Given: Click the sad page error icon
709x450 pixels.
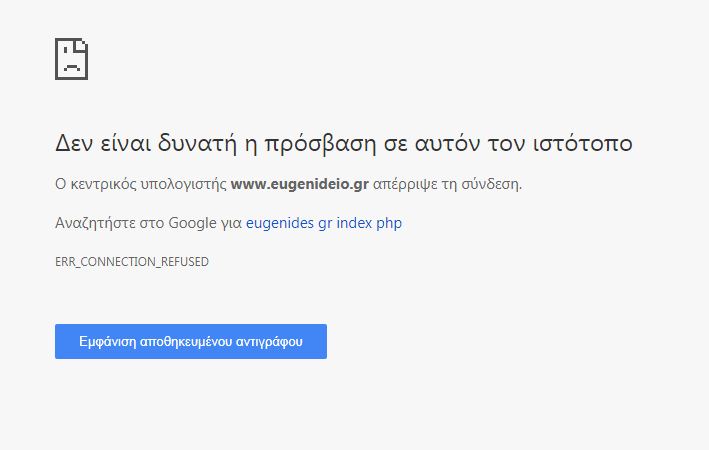Looking at the screenshot, I should click(71, 59).
